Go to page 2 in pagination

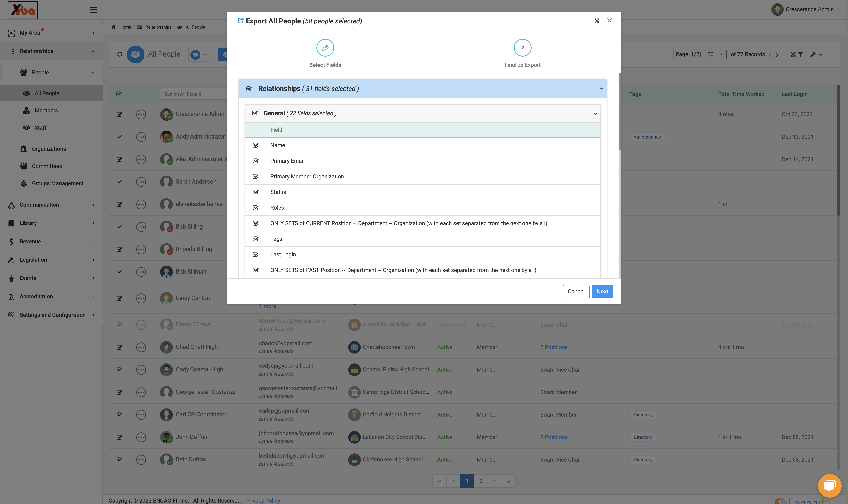[x=481, y=481]
